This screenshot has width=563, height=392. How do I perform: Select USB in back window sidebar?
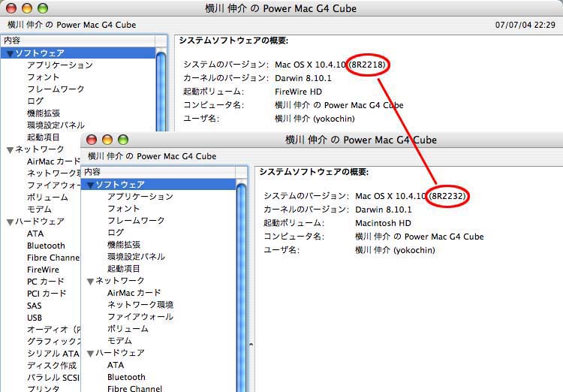click(x=35, y=318)
